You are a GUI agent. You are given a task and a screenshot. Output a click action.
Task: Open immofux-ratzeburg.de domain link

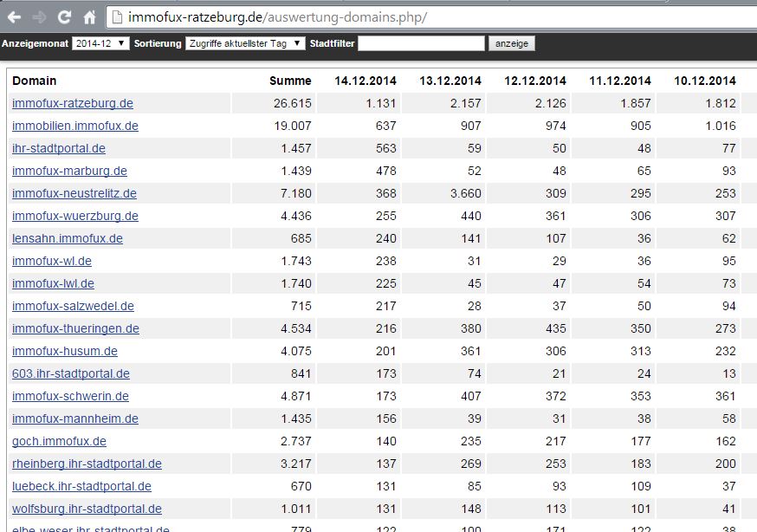coord(73,103)
